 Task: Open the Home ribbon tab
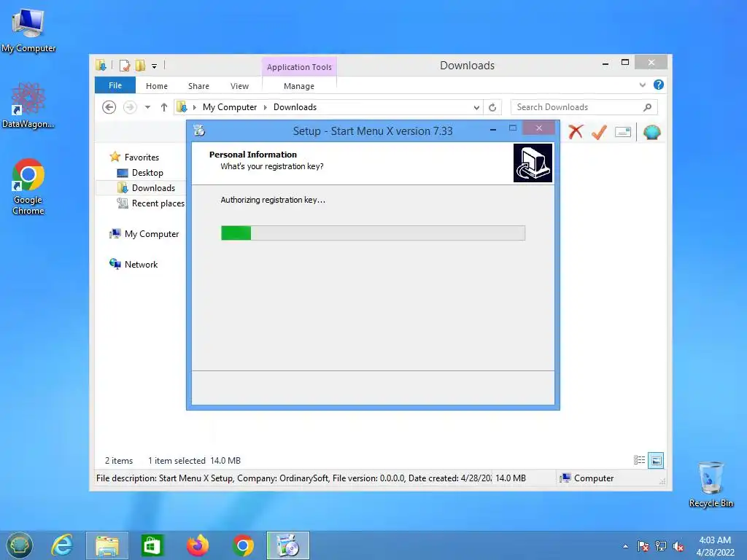[x=157, y=86]
